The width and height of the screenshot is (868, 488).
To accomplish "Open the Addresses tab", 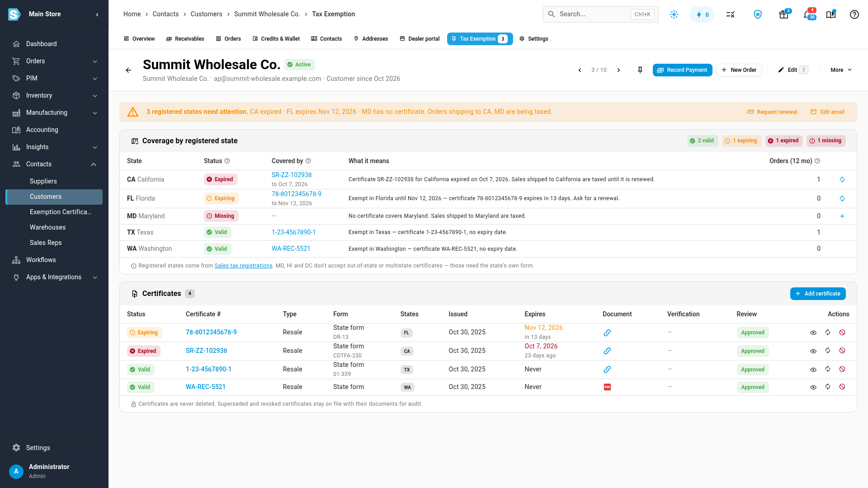I will (x=371, y=39).
